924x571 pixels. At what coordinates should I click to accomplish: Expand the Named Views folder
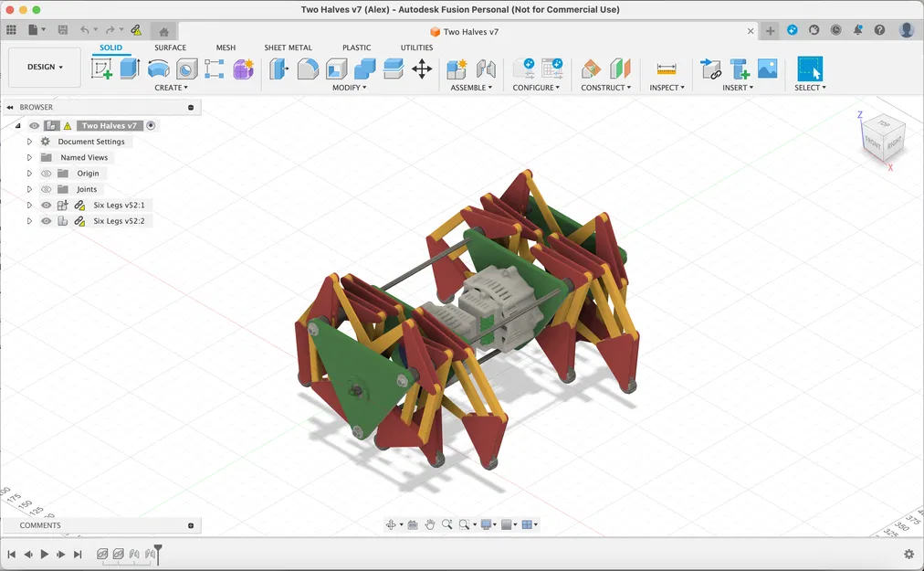pos(28,157)
